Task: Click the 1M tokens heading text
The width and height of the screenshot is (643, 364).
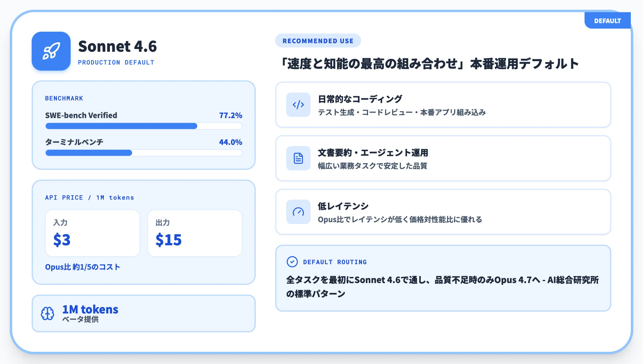Action: [x=90, y=309]
